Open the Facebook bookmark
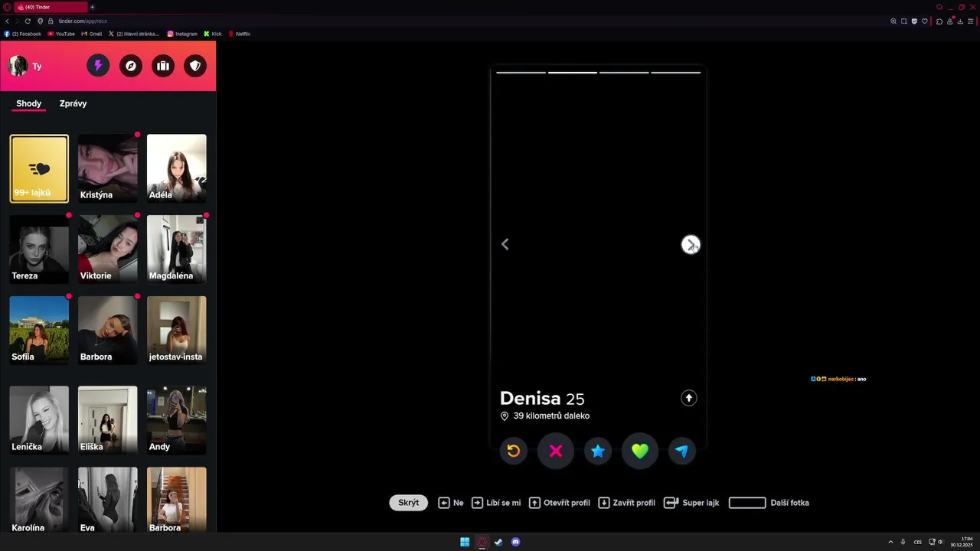 (23, 34)
